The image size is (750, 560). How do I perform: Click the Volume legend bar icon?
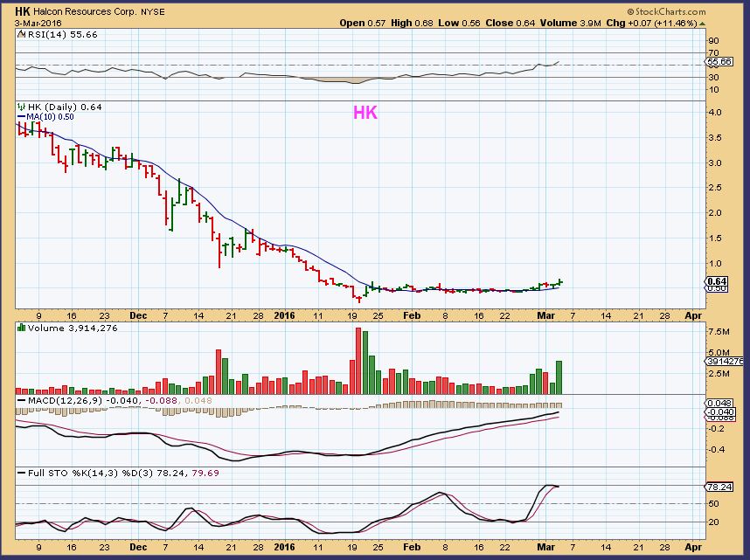click(22, 328)
